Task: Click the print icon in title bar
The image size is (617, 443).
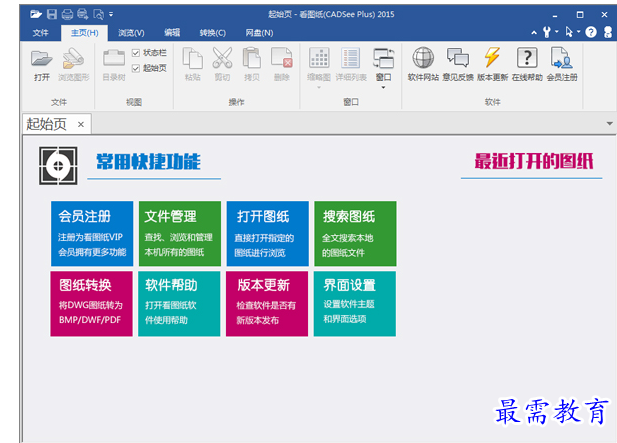Action: [67, 15]
